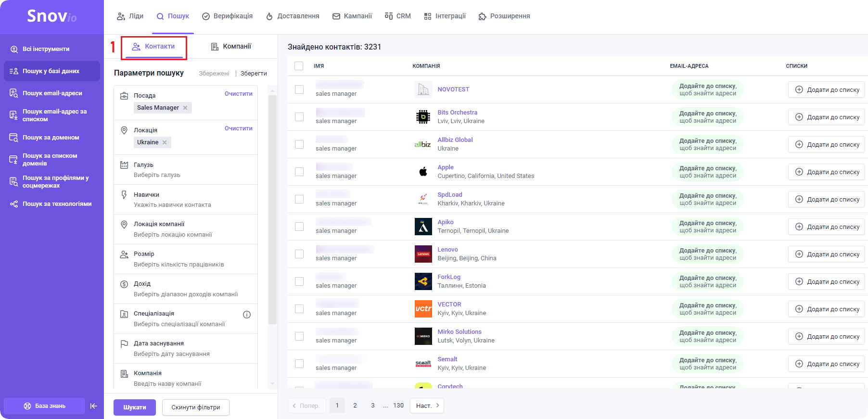Open the Кампанії menu
Viewport: 868px width, 419px height.
coord(352,16)
